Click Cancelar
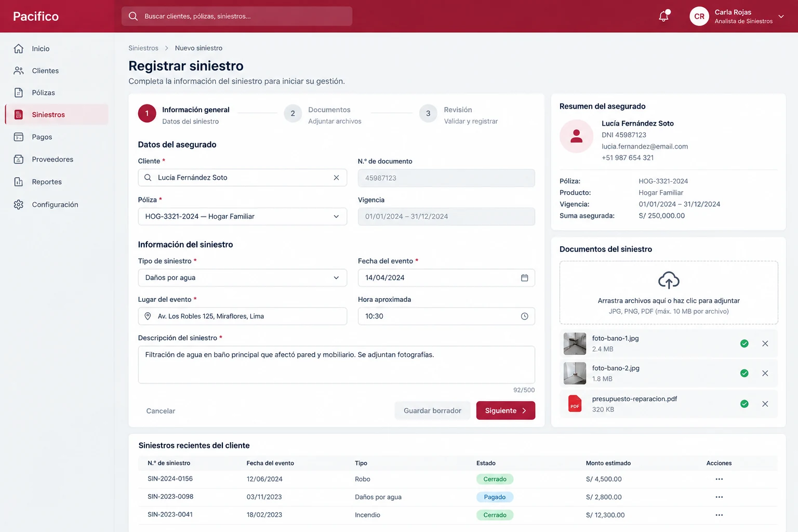 [x=161, y=411]
